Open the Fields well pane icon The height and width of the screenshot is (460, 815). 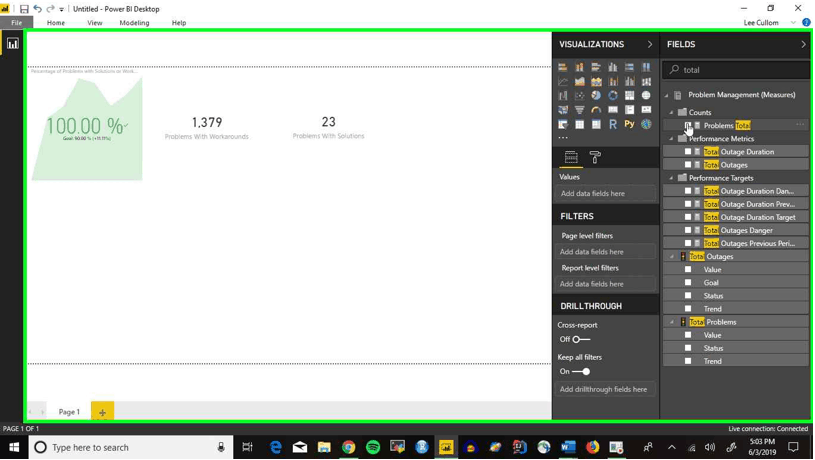(571, 157)
